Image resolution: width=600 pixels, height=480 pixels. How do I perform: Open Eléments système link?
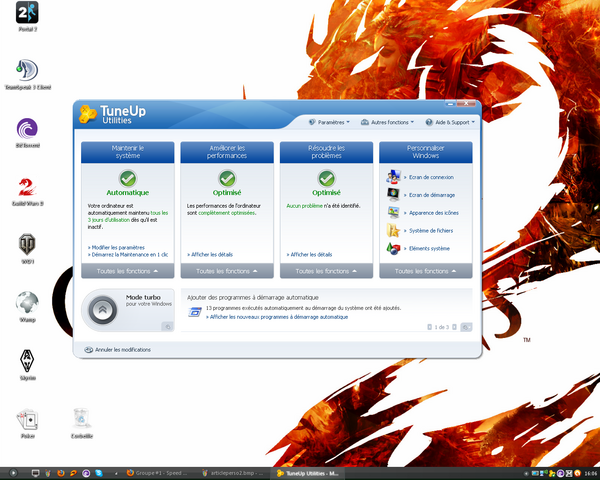click(x=429, y=248)
